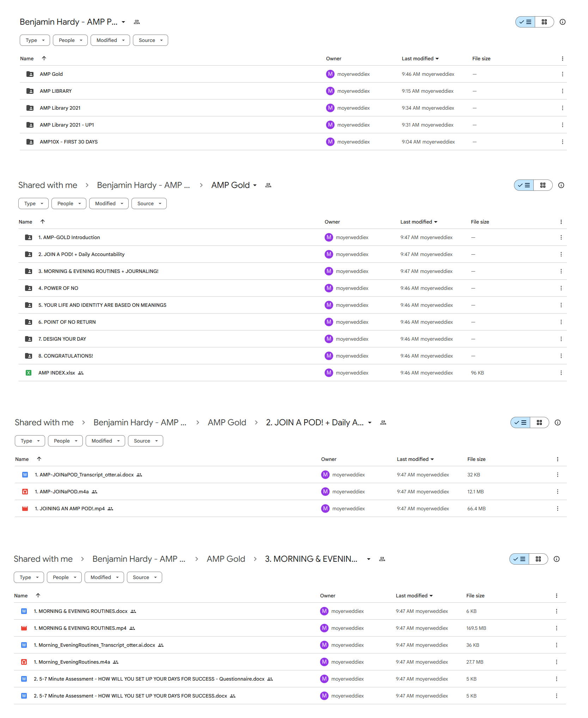Select list layout in MORNING & EVENING panel
This screenshot has height=718, width=588.
(519, 559)
